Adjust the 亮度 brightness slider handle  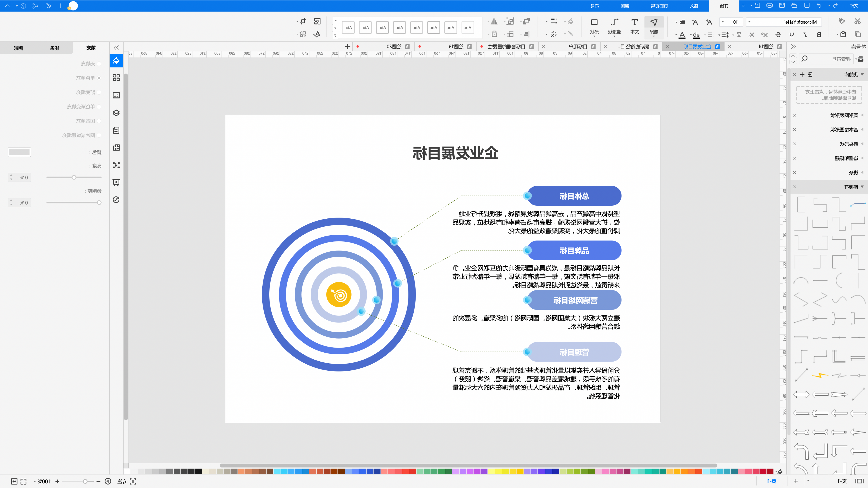pyautogui.click(x=74, y=177)
